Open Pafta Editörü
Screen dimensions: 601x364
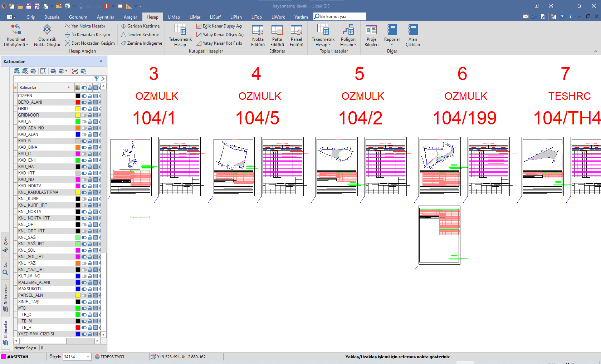(x=277, y=35)
